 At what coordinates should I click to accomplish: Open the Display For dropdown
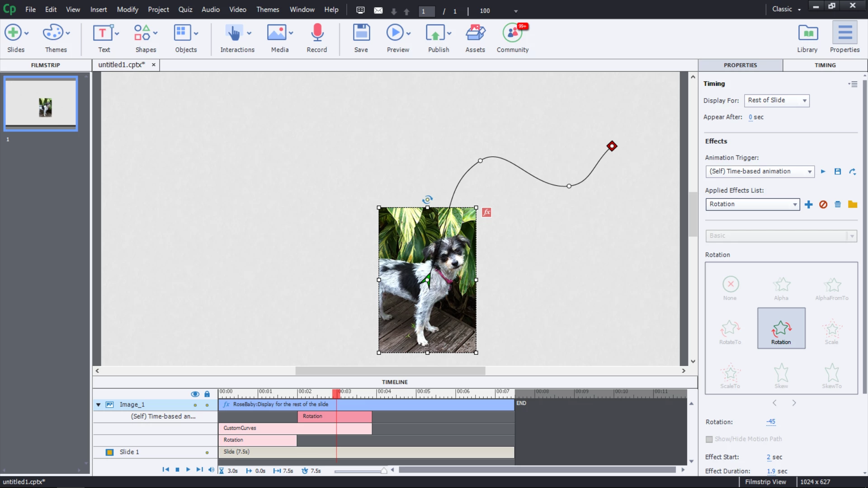coord(776,100)
